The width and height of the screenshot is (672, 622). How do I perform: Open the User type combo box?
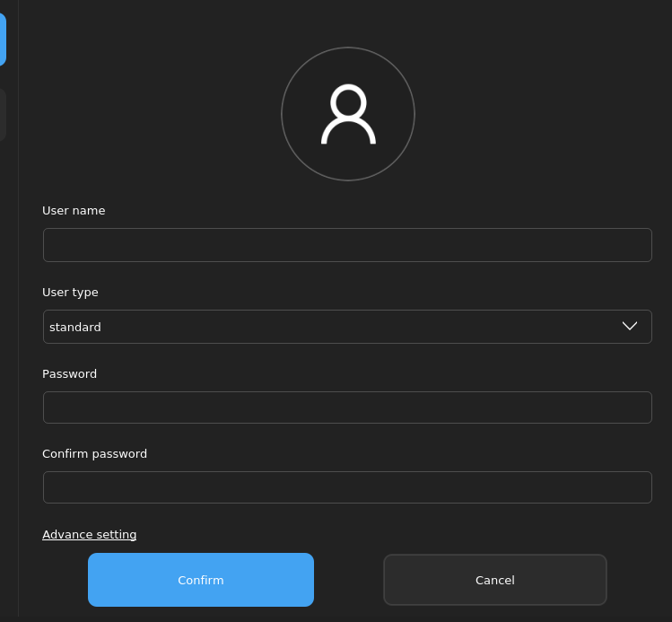pyautogui.click(x=347, y=327)
